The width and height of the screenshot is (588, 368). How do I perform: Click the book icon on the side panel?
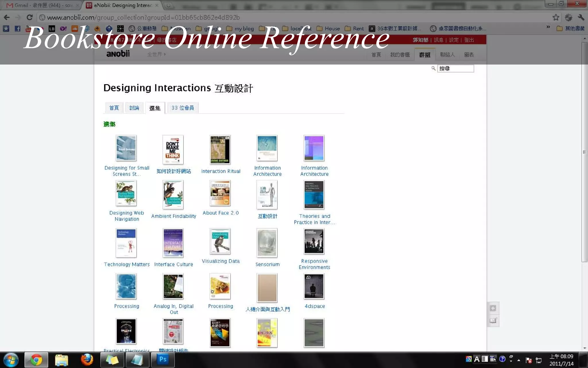(493, 321)
